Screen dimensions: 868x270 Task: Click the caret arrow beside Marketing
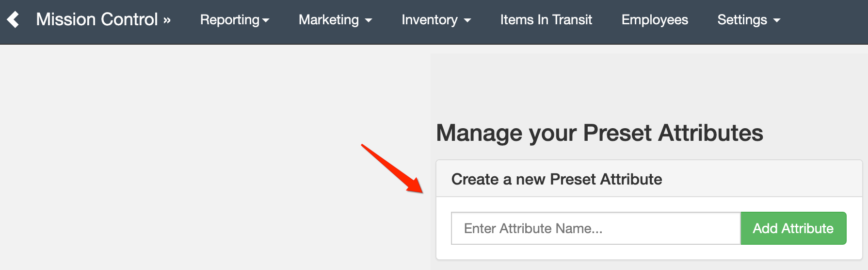pyautogui.click(x=369, y=21)
